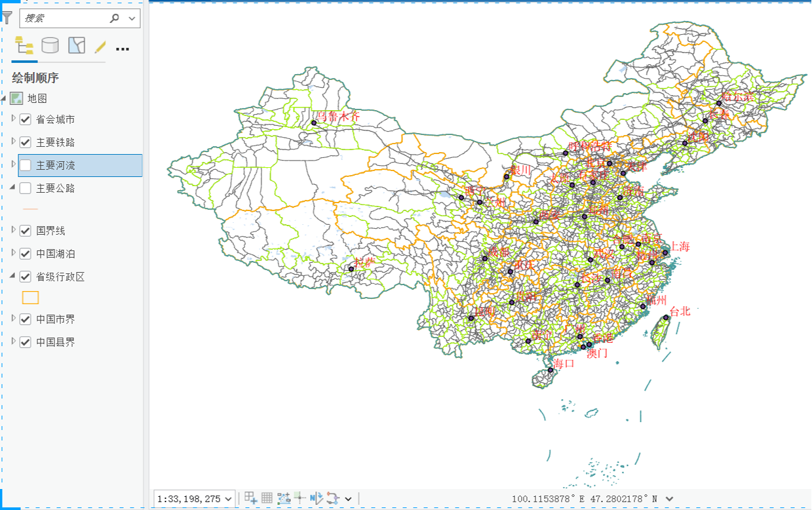Click the magnifier icon in search box
812x510 pixels.
(115, 18)
